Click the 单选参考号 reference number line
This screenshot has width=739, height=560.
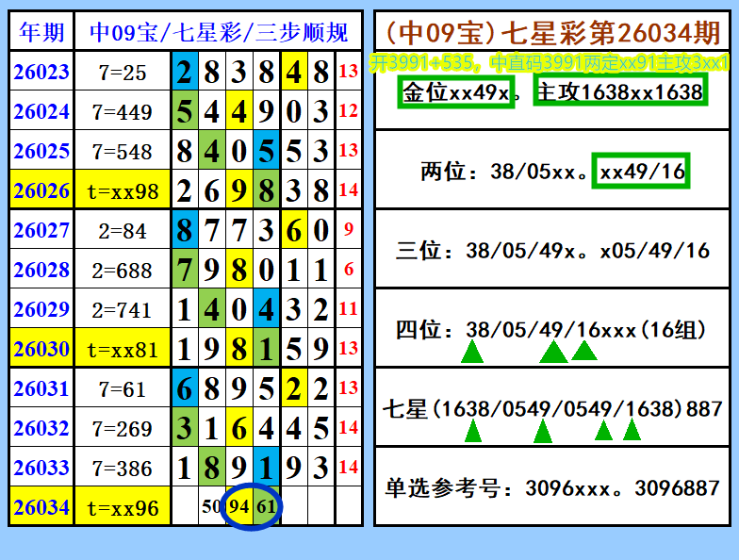pyautogui.click(x=552, y=487)
